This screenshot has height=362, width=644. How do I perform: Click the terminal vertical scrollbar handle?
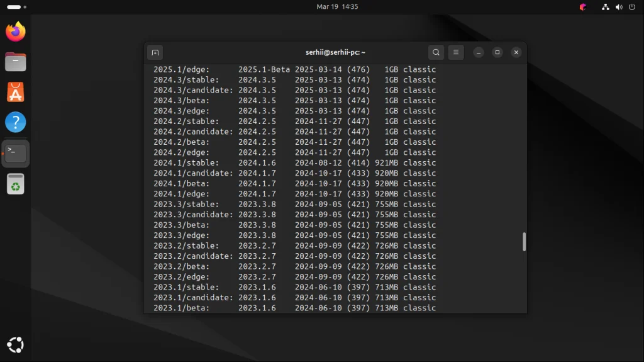524,242
